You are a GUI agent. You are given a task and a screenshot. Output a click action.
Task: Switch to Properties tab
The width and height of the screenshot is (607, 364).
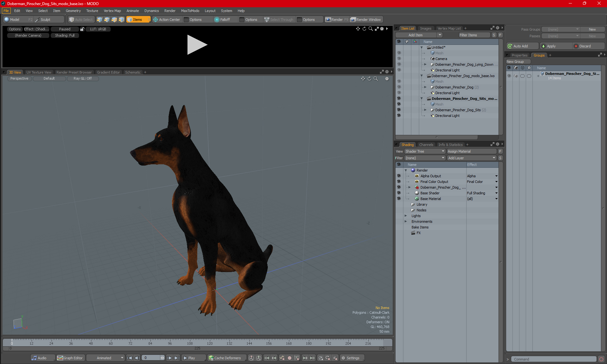coord(519,55)
